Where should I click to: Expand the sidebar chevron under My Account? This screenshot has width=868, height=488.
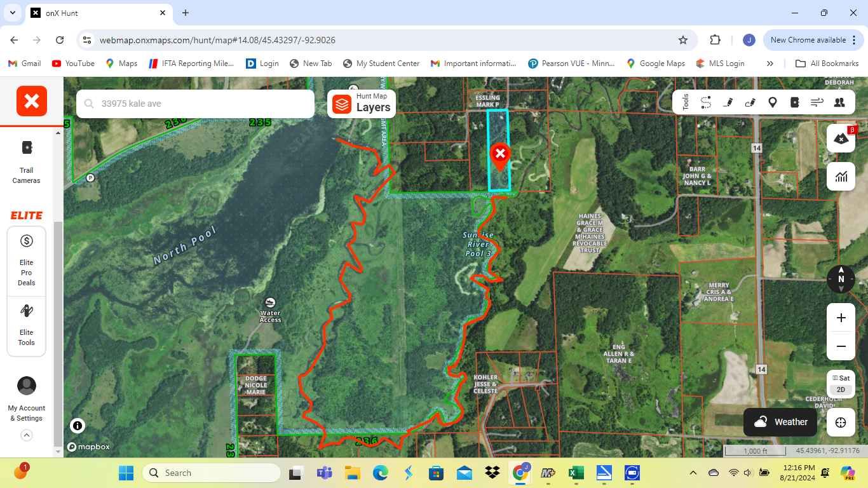27,435
